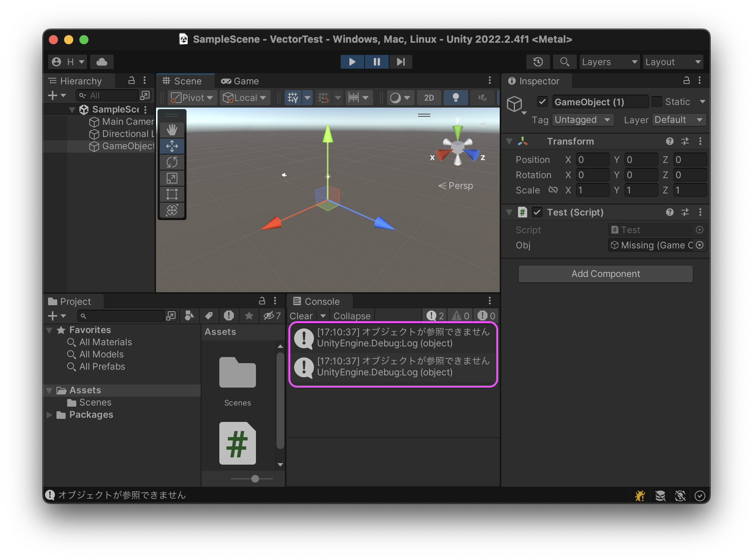Image resolution: width=753 pixels, height=560 pixels.
Task: Expand the Packages folder
Action: click(x=49, y=415)
